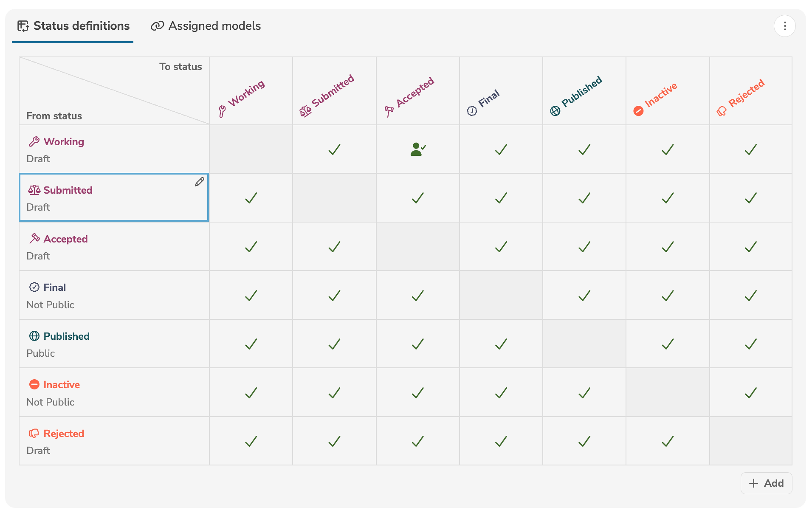Click the person-check icon in Working to Accepted cell
Viewport: 812px width, 513px height.
point(417,149)
